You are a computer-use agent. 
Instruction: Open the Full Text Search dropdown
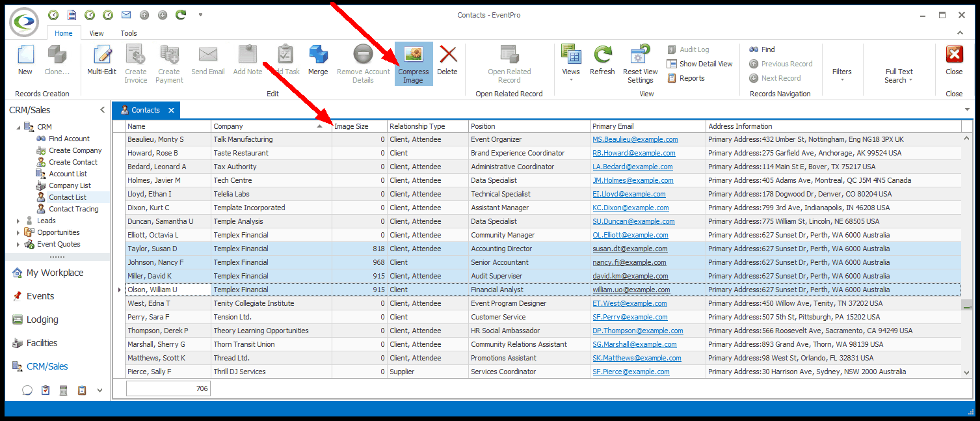899,75
